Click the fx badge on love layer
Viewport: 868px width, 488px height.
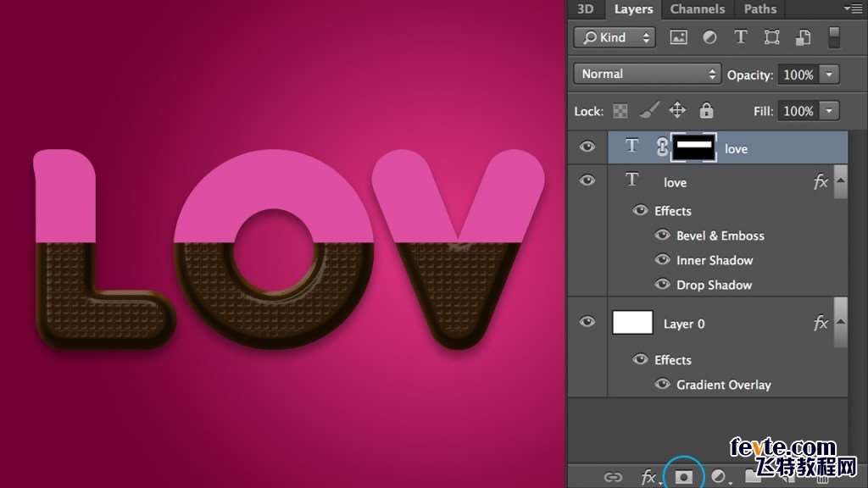click(821, 181)
